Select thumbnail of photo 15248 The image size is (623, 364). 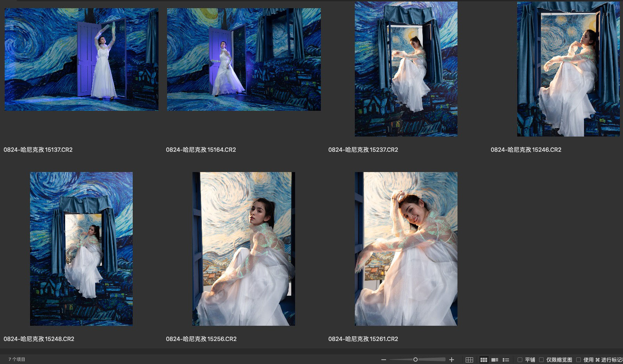tap(81, 249)
